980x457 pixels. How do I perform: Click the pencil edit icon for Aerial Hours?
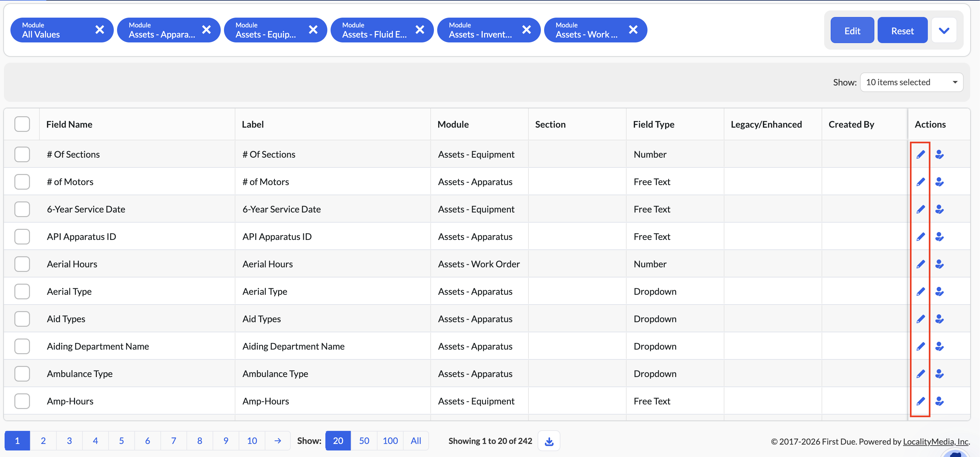[920, 264]
